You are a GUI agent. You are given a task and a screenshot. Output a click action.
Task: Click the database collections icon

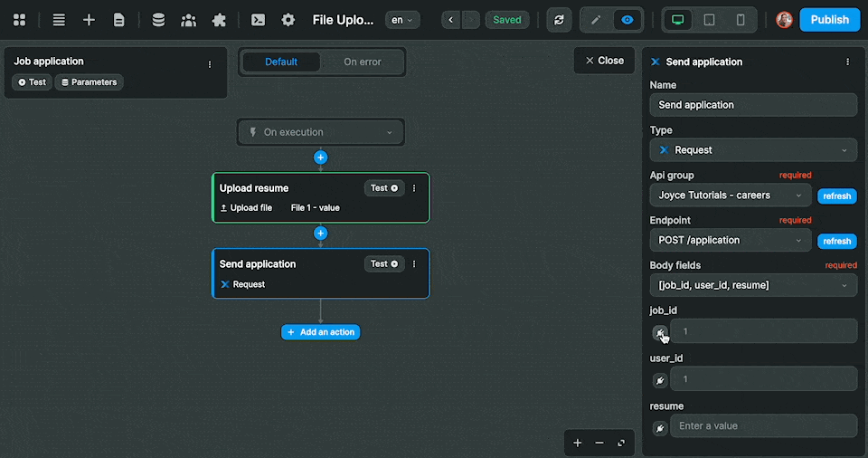[158, 20]
